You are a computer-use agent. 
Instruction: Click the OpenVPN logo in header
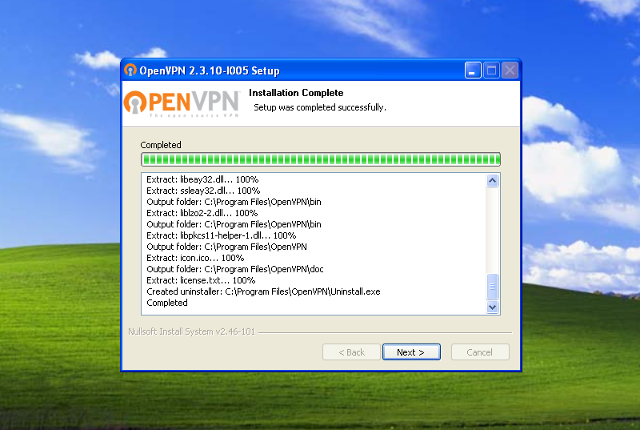pos(180,103)
